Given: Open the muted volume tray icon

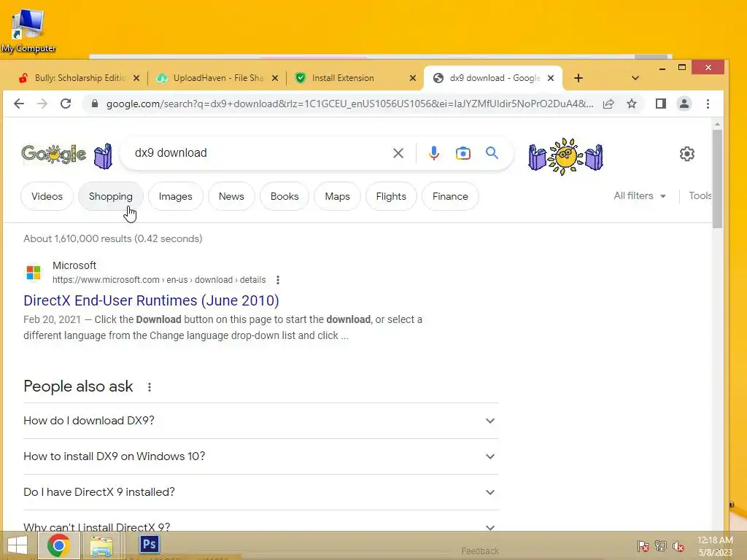Looking at the screenshot, I should click(x=678, y=546).
